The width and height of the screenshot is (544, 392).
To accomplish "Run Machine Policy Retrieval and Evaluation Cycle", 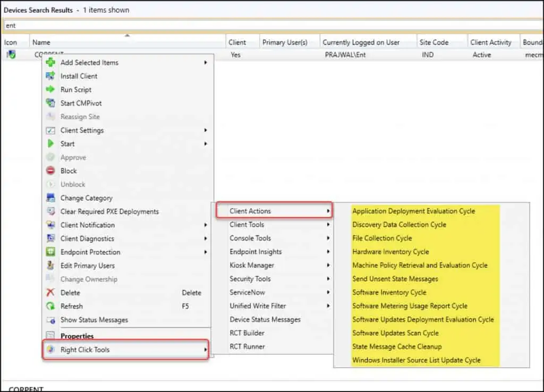I will coord(420,265).
